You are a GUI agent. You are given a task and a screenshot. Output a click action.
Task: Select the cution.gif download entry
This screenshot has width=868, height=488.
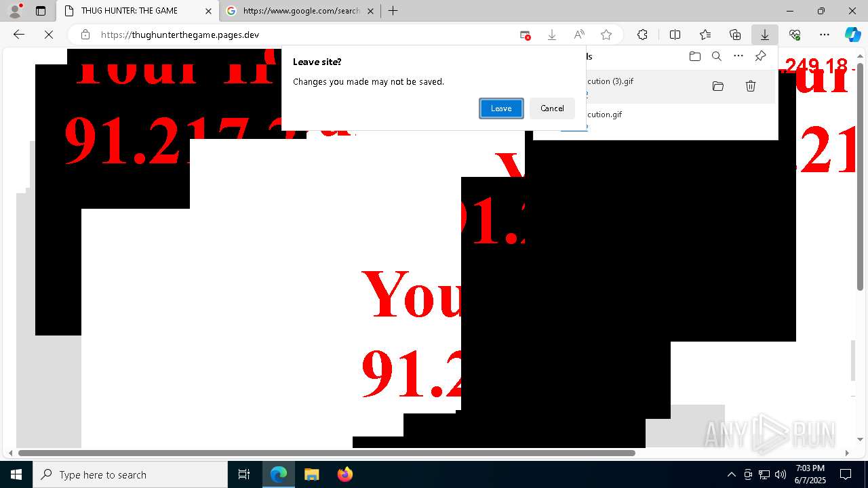click(x=655, y=119)
